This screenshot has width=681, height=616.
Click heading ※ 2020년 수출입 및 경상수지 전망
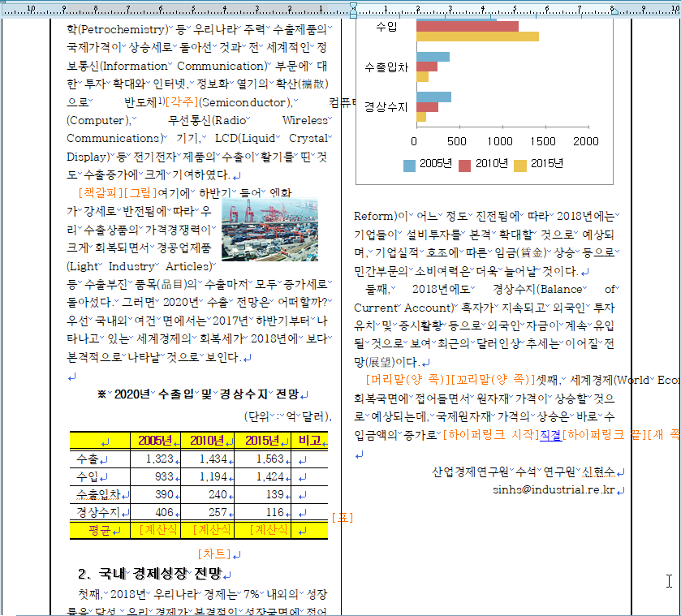point(199,394)
